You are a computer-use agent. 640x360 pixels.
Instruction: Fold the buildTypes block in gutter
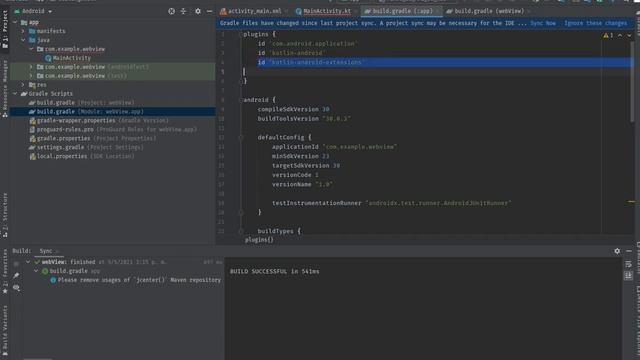tap(241, 231)
